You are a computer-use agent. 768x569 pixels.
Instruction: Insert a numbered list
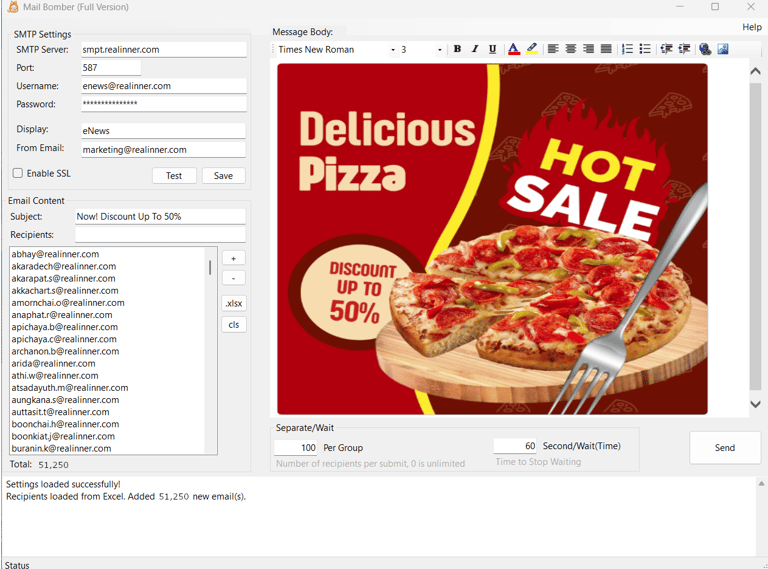click(627, 49)
